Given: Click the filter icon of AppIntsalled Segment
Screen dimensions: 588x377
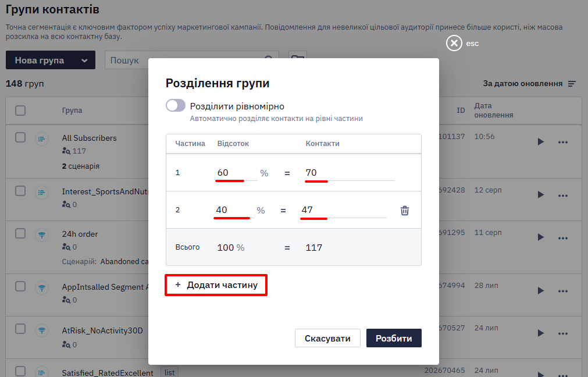Looking at the screenshot, I should (x=42, y=288).
